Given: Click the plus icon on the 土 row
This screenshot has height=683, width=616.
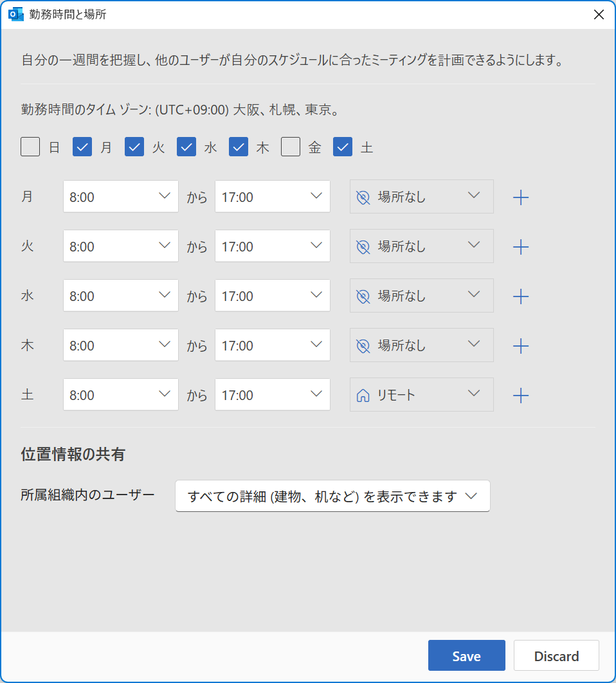Looking at the screenshot, I should pos(521,395).
